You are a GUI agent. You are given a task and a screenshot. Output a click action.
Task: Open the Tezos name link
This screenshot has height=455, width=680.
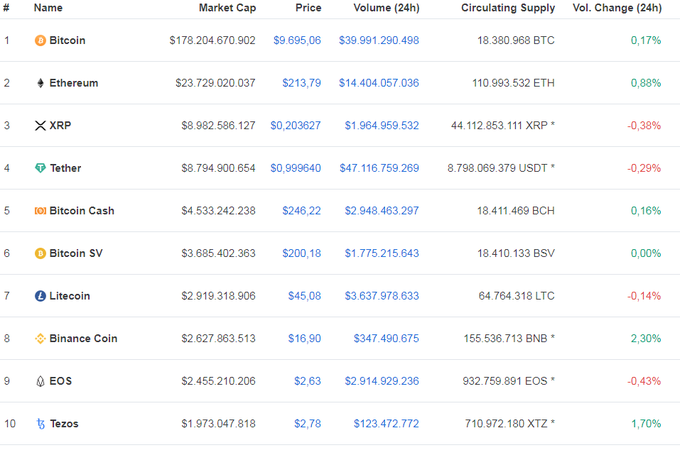point(64,424)
